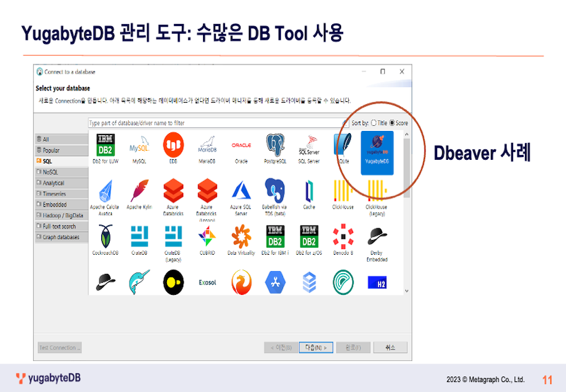Click the 취소 cancel button

[x=391, y=347]
